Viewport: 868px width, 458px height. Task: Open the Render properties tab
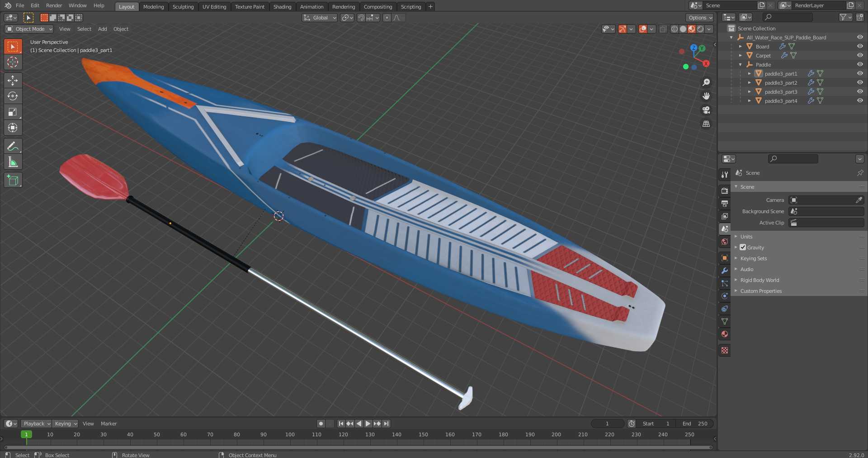coord(725,191)
